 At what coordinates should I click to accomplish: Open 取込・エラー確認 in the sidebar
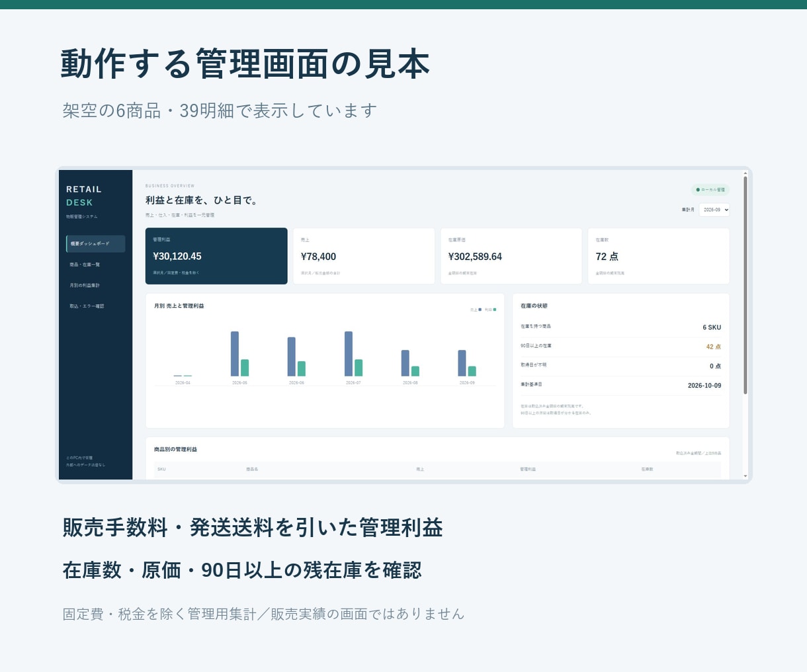pos(96,306)
